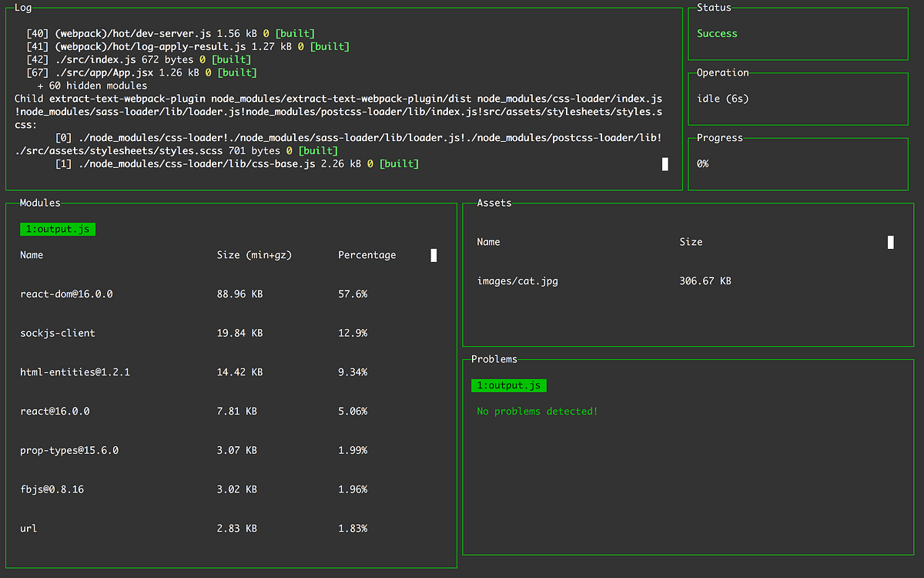
Task: Click the Modules panel scrollbar indicator
Action: pos(434,255)
